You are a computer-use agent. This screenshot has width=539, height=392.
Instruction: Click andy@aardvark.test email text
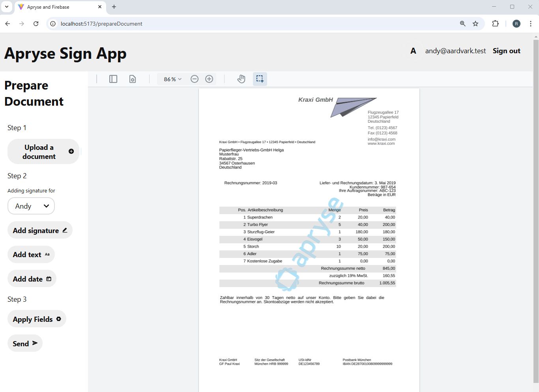tap(455, 51)
